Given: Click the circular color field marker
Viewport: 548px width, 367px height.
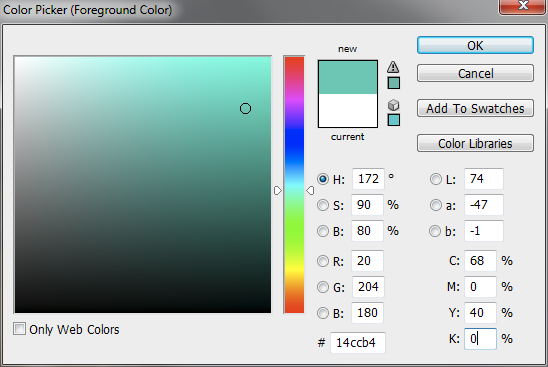Looking at the screenshot, I should click(245, 109).
